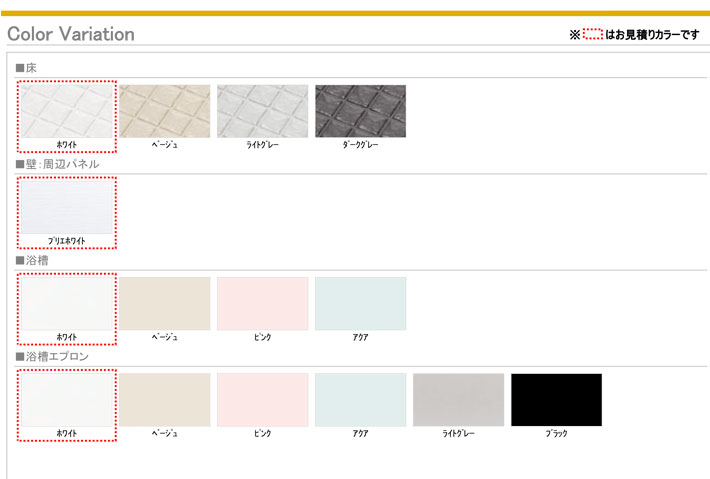
Task: Select the Pink bathtub apron swatch
Action: click(263, 400)
